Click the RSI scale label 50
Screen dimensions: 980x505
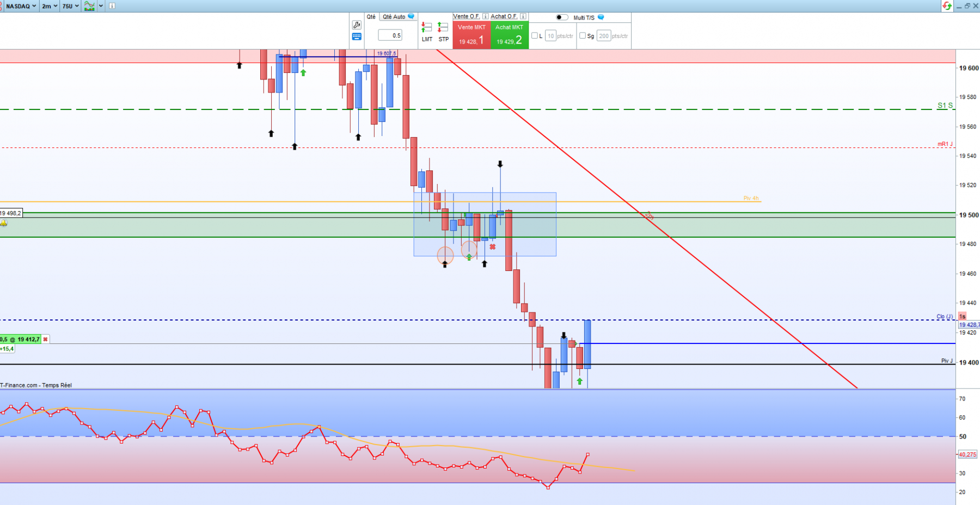click(963, 436)
